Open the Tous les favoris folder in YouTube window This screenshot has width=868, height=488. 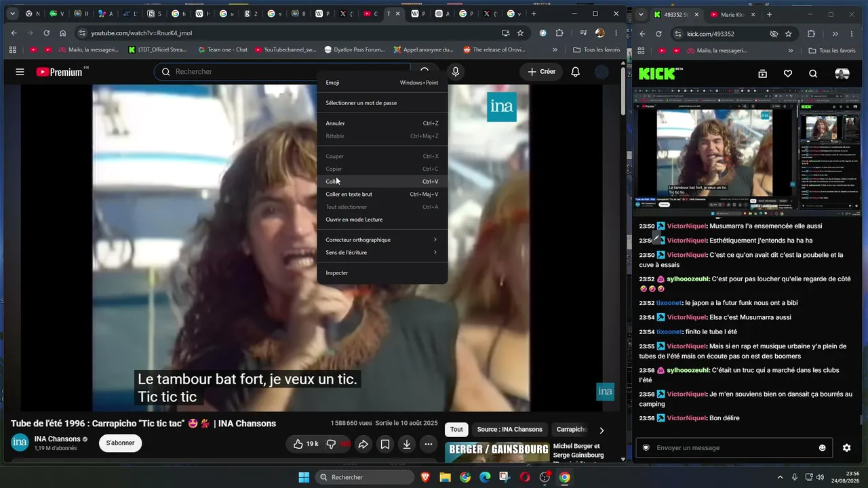597,49
